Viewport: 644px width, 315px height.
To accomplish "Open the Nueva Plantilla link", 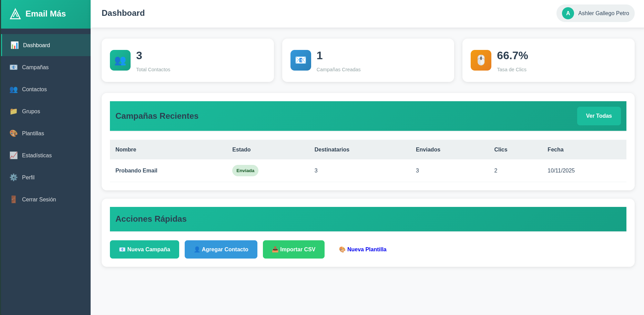I will [363, 249].
